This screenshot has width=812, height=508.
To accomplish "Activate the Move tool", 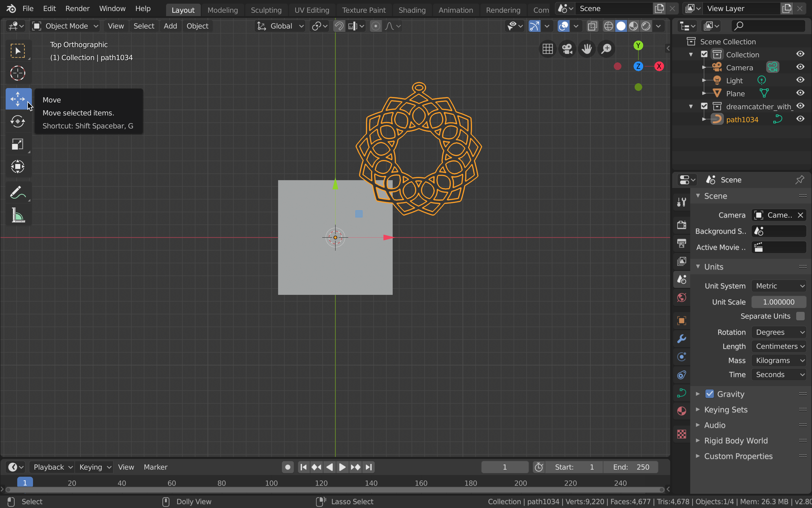I will [18, 99].
